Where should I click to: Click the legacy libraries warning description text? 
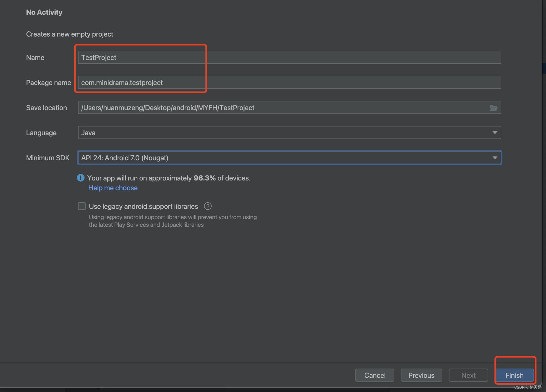[173, 221]
